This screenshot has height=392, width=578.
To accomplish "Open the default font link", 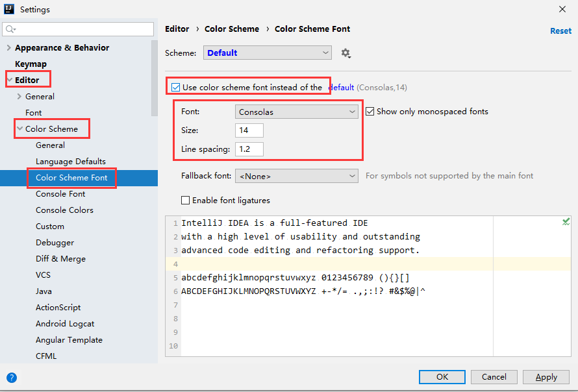I will click(341, 88).
